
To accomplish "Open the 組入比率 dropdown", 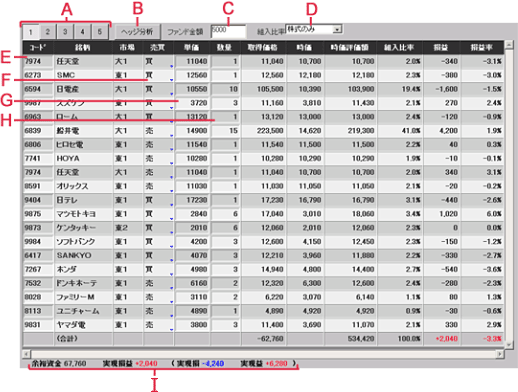I will tap(338, 29).
